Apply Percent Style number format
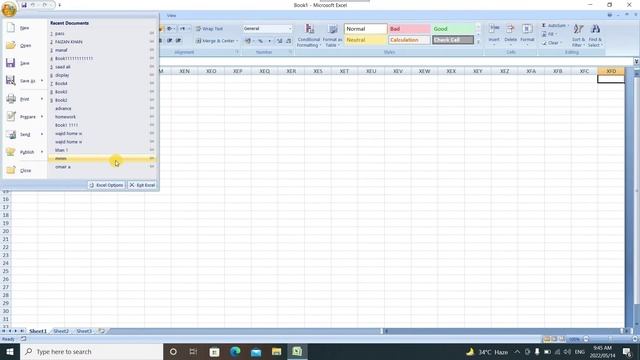Screen dimensions: 640x360 (x=260, y=41)
